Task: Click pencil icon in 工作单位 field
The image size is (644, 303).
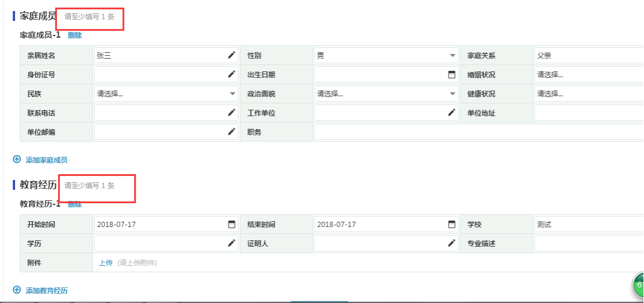Action: (452, 113)
